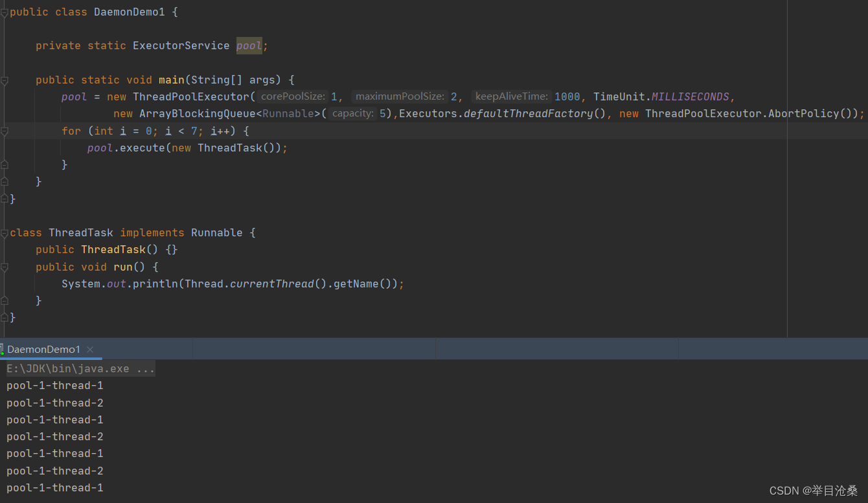Collapse the DaemonDemo1 class fold marker
The width and height of the screenshot is (868, 503).
click(x=4, y=12)
